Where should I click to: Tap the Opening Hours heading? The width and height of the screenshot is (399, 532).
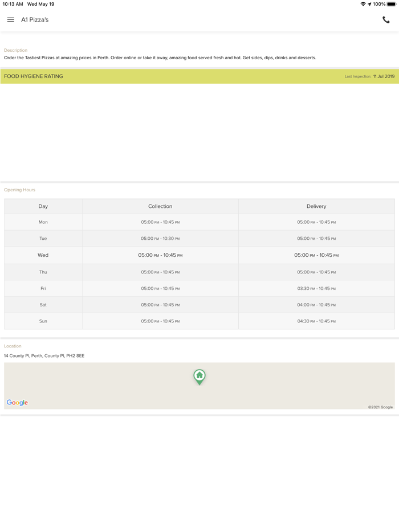tap(20, 190)
